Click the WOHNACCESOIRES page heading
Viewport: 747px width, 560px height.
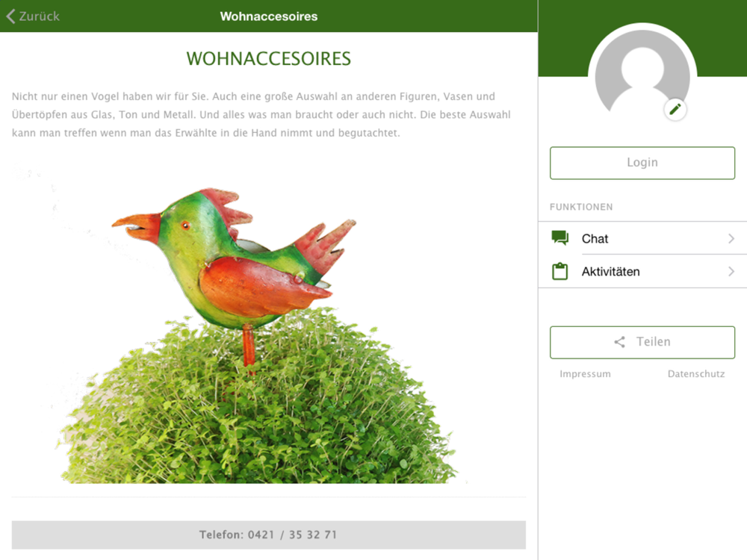269,58
